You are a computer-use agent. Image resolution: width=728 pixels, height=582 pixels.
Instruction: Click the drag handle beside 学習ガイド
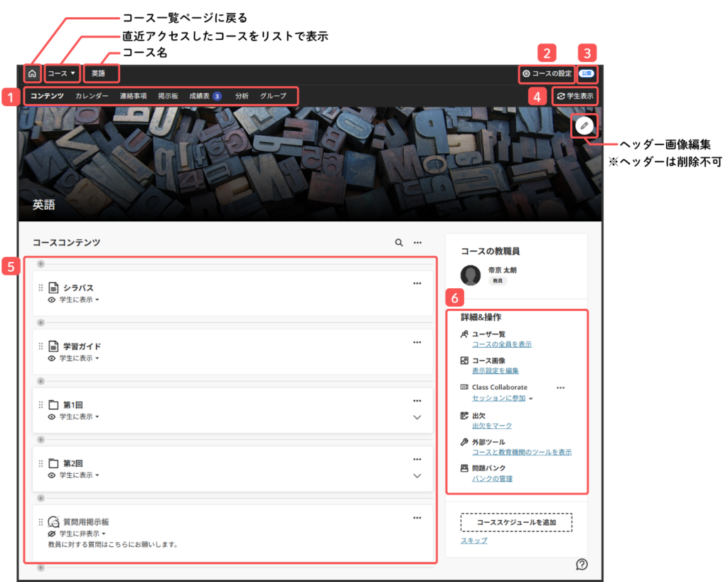click(41, 346)
